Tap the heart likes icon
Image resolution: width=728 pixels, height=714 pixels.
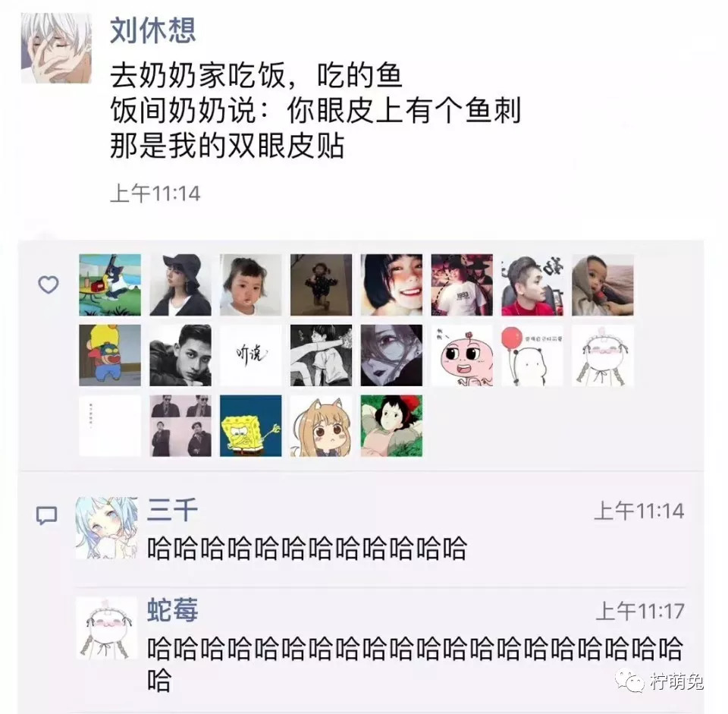point(49,285)
